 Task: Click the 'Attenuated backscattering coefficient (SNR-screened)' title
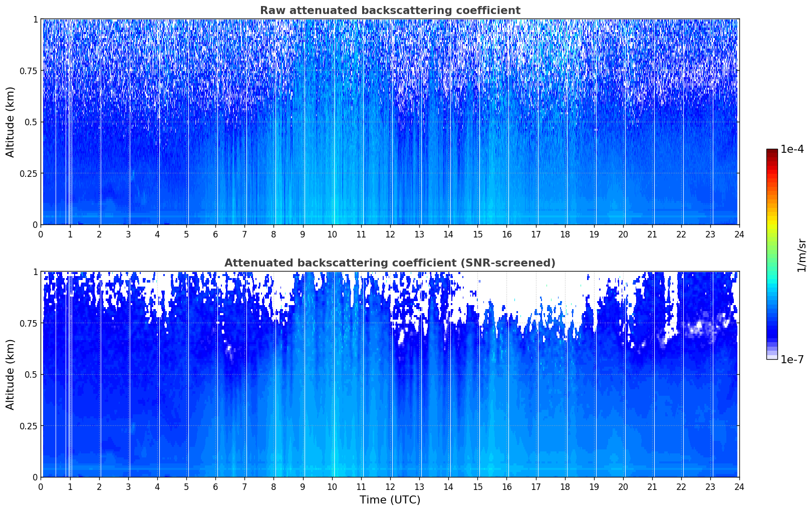tap(390, 263)
